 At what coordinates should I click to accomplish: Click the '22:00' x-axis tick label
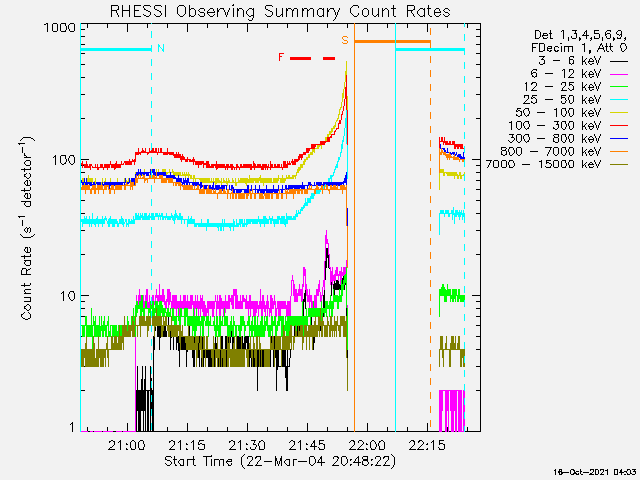367,445
